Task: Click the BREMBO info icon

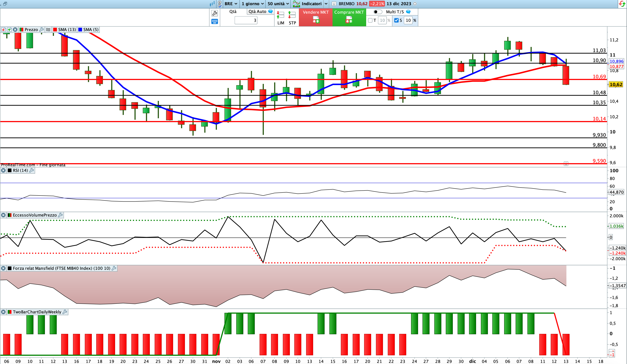Action: click(334, 4)
